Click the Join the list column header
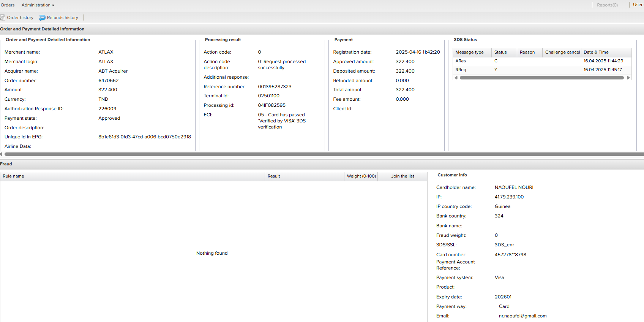The image size is (644, 322). coord(402,176)
